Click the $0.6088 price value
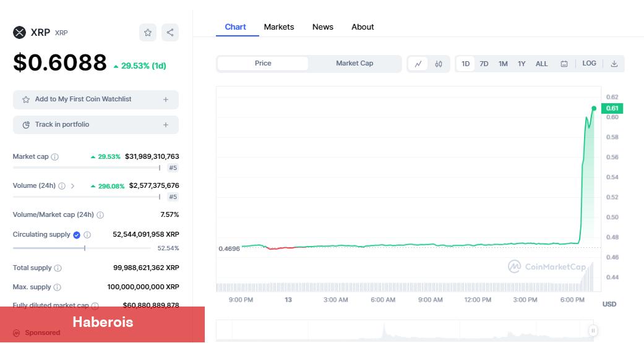 (60, 62)
